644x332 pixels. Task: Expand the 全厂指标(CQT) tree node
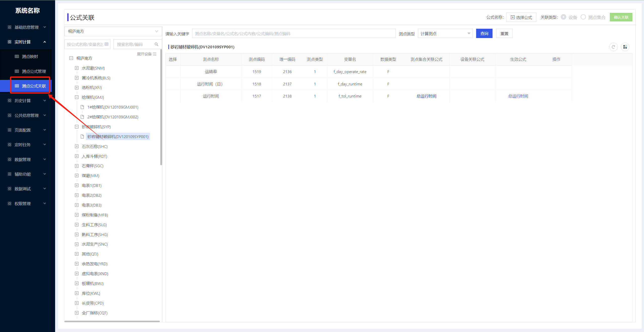pos(77,313)
